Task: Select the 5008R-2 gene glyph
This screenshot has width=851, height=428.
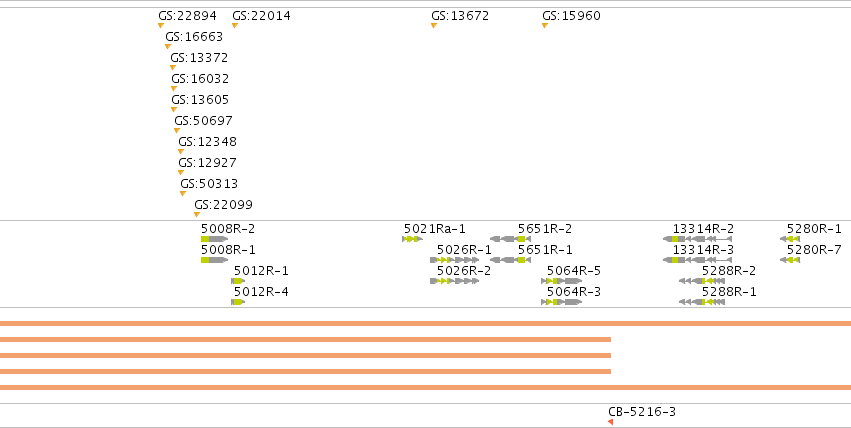Action: (x=214, y=239)
